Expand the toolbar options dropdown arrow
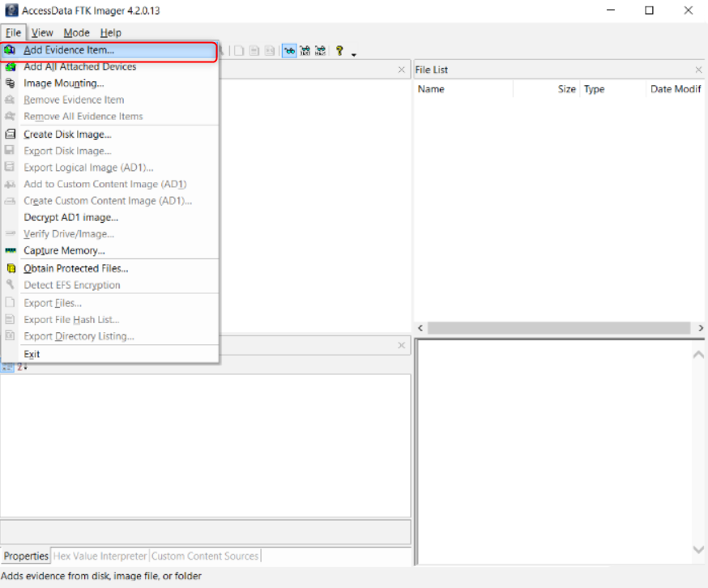The height and width of the screenshot is (588, 708). [354, 54]
